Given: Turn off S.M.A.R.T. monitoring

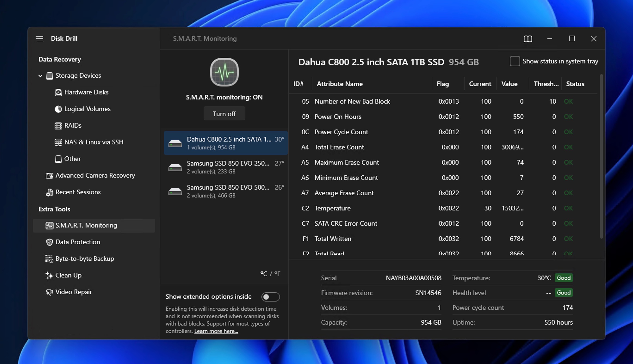Looking at the screenshot, I should click(x=224, y=114).
